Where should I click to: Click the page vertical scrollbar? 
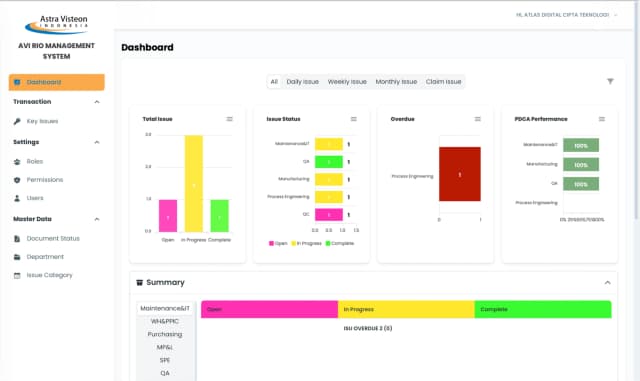pyautogui.click(x=637, y=110)
